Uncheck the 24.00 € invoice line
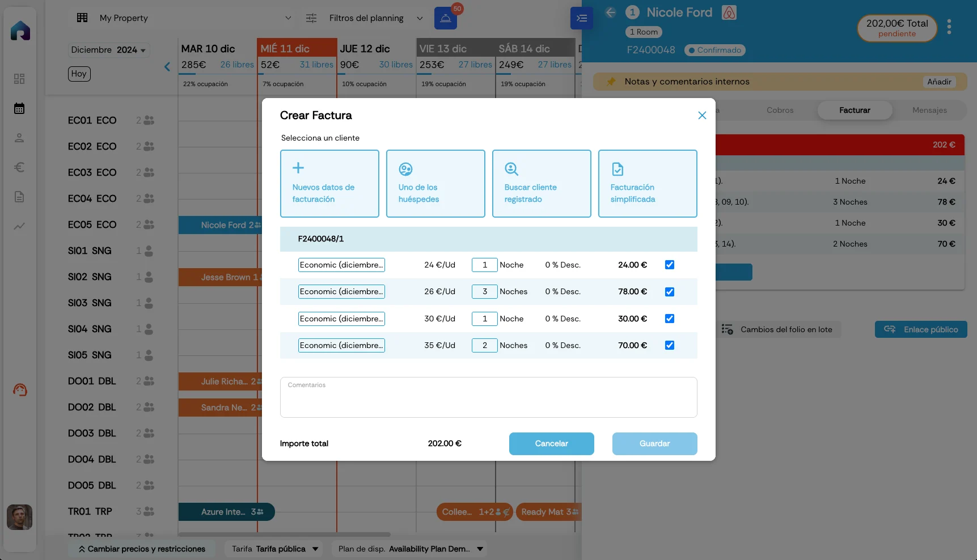 [670, 265]
